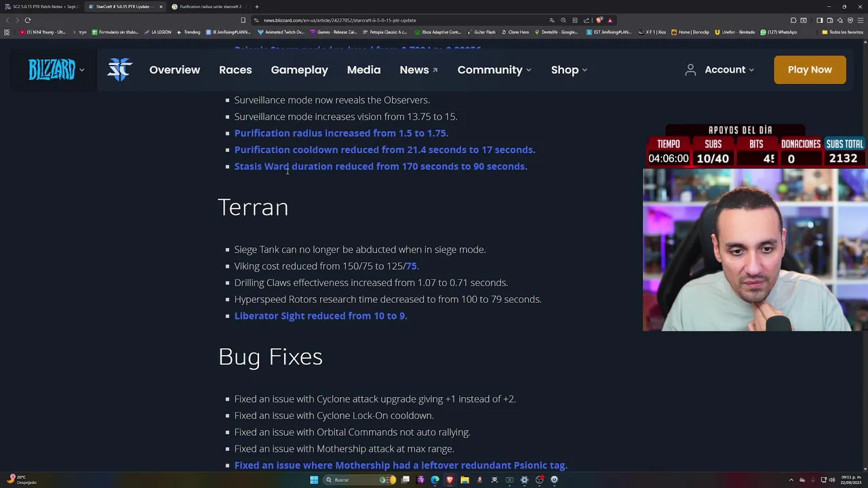Open the settings gear app in taskbar
This screenshot has width=868, height=488.
point(524,480)
